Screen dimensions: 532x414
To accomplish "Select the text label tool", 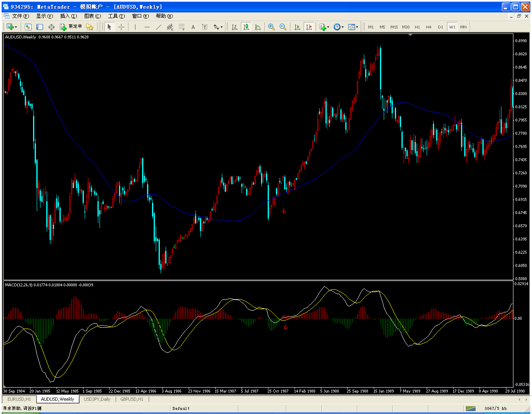I will click(204, 27).
